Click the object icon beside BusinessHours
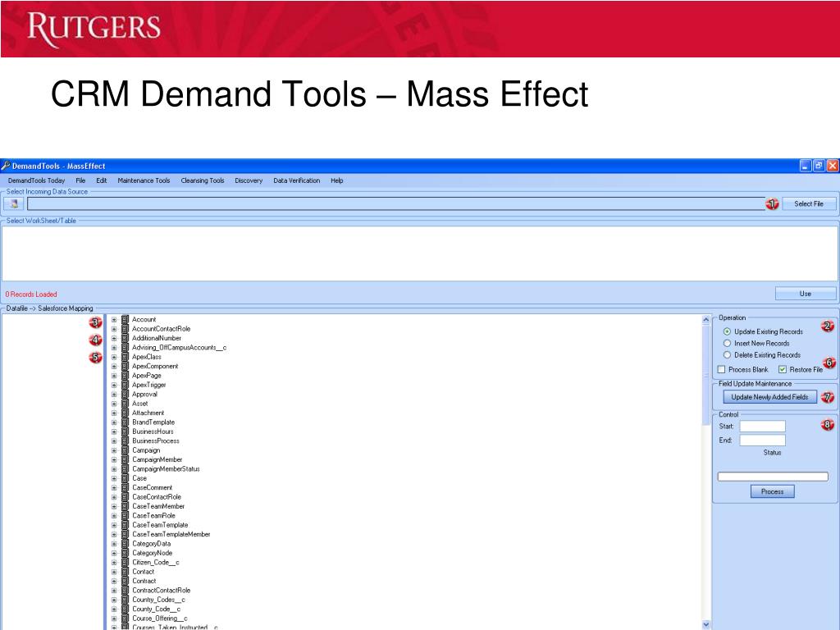This screenshot has width=840, height=630. (125, 431)
